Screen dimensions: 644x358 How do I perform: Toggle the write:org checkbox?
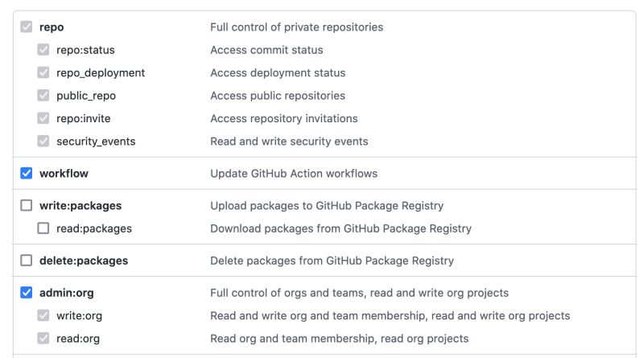(43, 315)
